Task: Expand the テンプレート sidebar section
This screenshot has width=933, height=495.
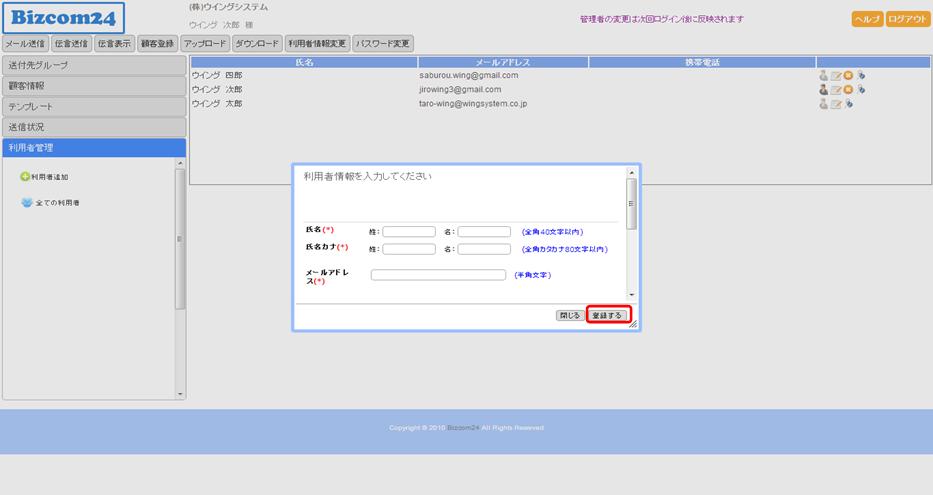Action: pos(94,106)
